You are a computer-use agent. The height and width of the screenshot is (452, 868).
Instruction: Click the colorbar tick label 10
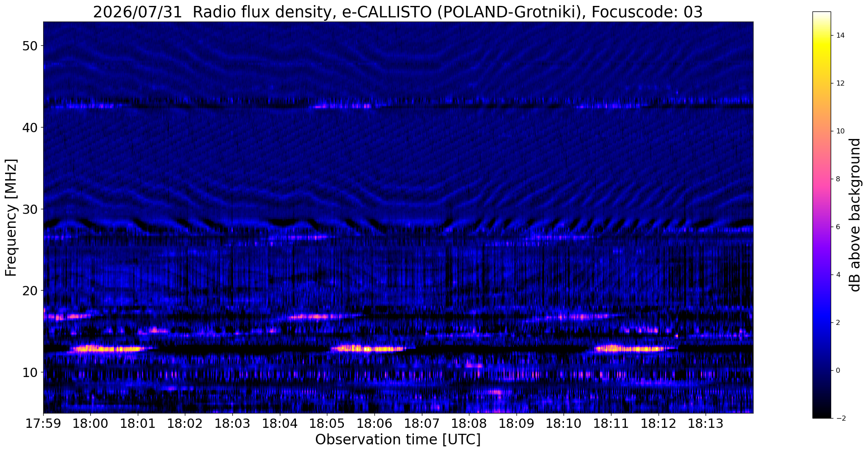click(840, 131)
